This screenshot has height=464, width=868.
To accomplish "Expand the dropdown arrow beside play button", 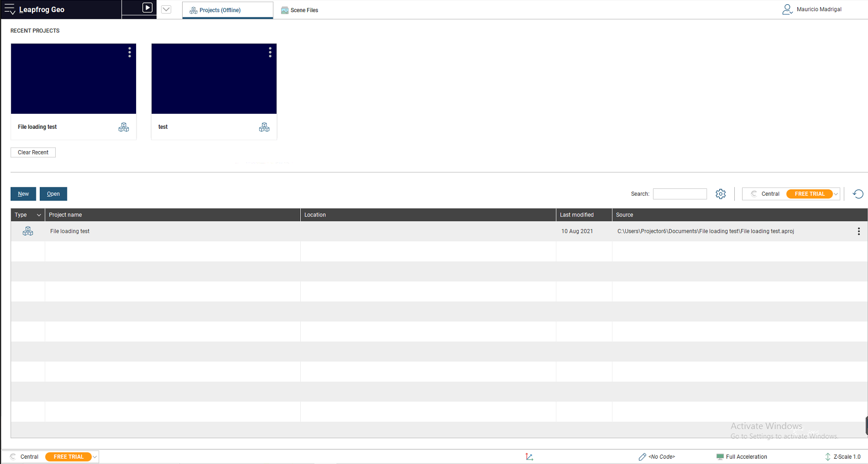I will (166, 9).
